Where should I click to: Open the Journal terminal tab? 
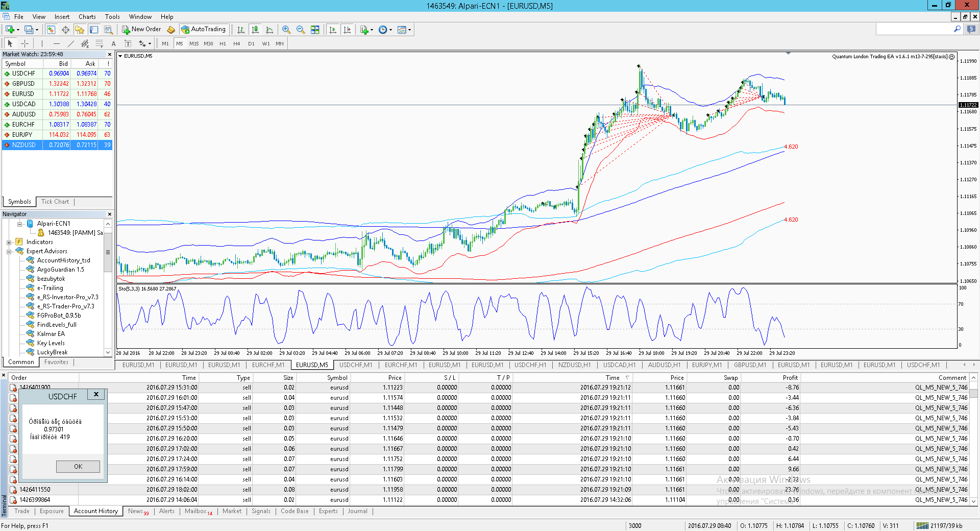(357, 511)
